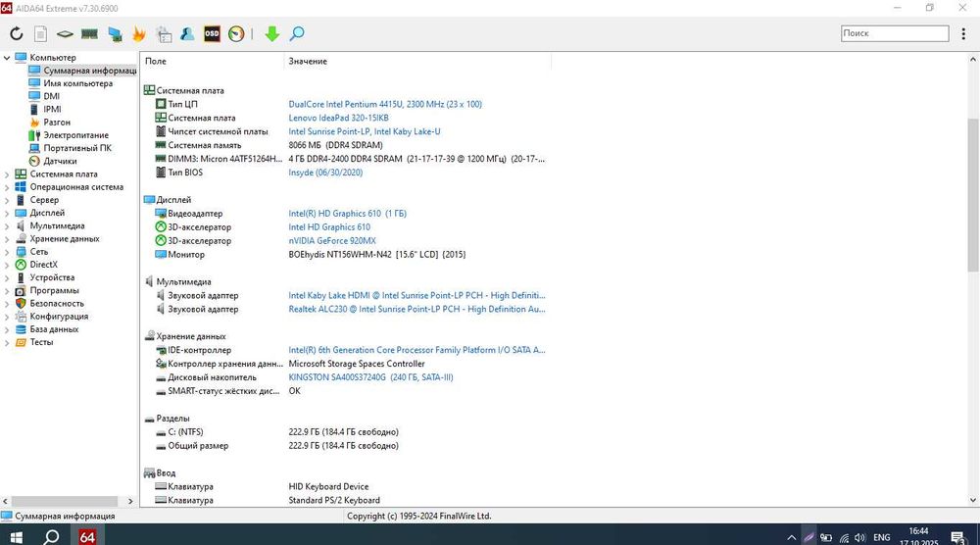This screenshot has height=545, width=980.
Task: Expand the Операционная система tree node
Action: click(x=7, y=187)
